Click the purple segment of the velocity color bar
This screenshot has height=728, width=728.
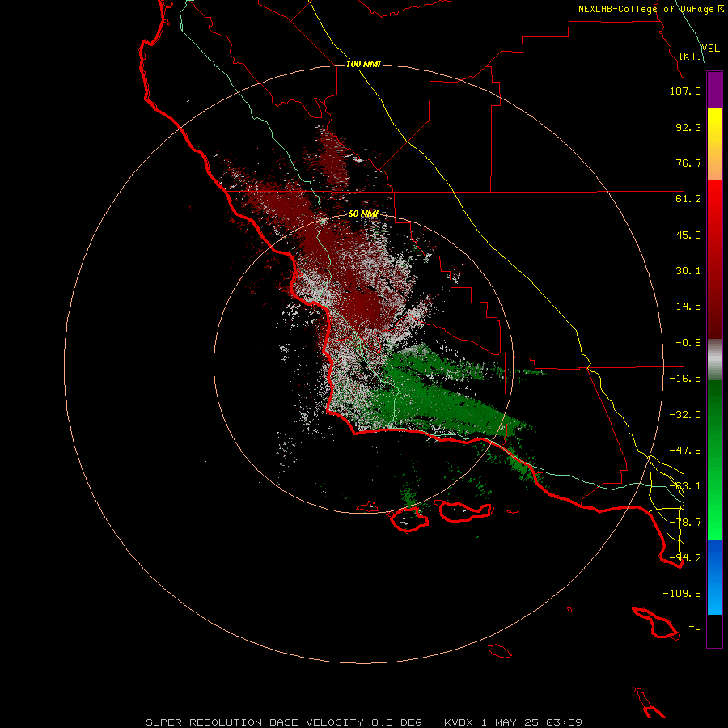coord(714,91)
